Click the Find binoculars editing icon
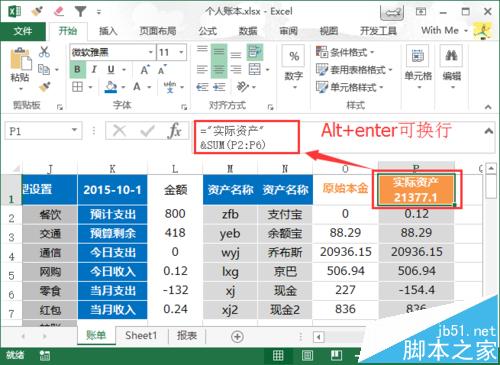The image size is (500, 365). coord(451,56)
